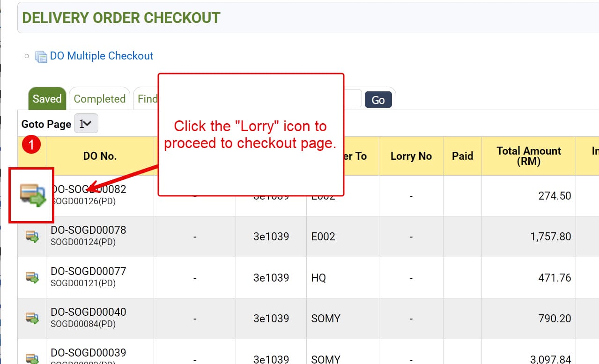This screenshot has height=364, width=599.
Task: Click the DO Multiple Checkout documents icon
Action: 41,57
